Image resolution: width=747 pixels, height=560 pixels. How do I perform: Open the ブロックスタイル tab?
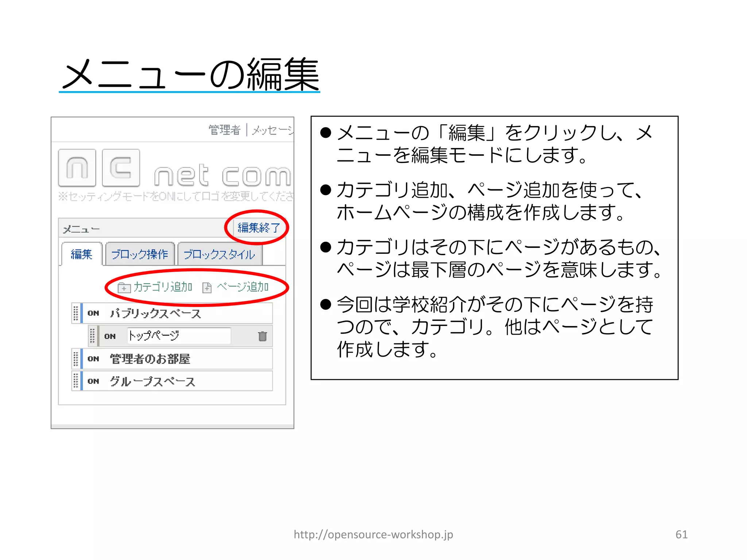[219, 254]
